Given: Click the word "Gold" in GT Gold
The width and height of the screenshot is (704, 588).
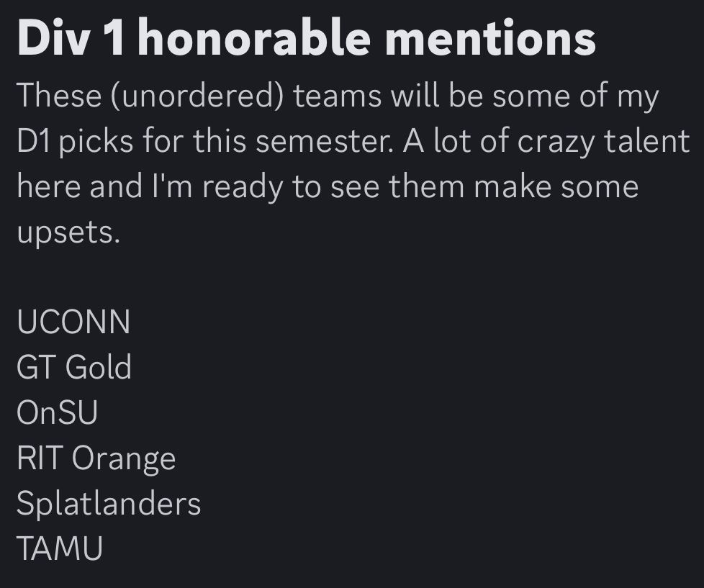Looking at the screenshot, I should pyautogui.click(x=99, y=367).
